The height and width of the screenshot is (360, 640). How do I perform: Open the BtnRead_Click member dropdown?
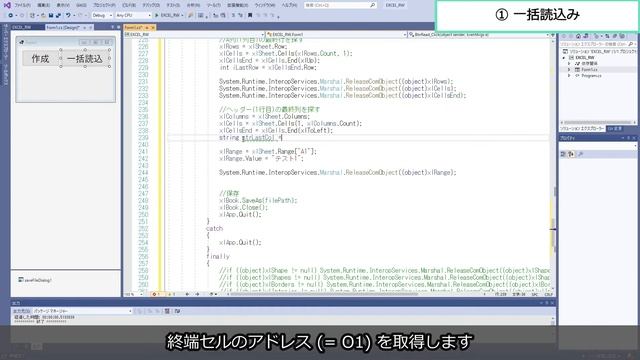(x=479, y=35)
